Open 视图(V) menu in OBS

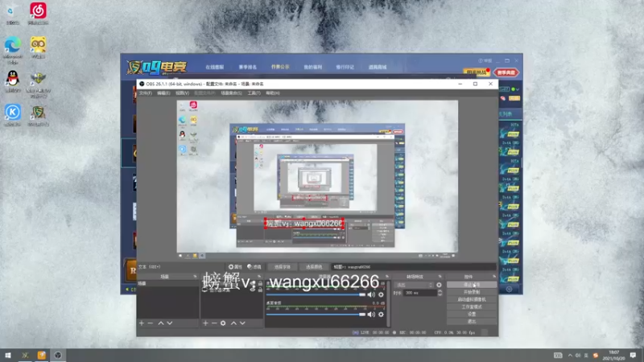(x=182, y=93)
